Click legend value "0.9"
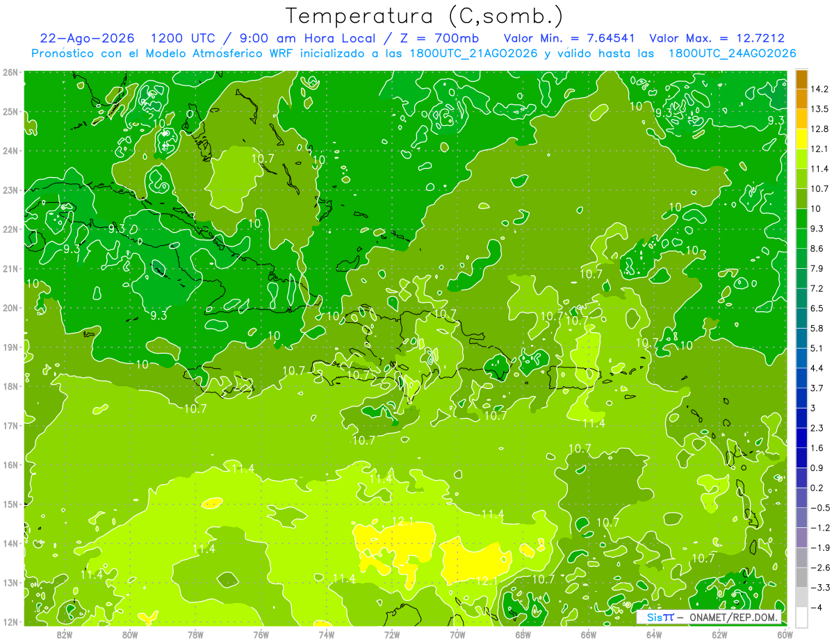834x644 pixels. (x=818, y=468)
